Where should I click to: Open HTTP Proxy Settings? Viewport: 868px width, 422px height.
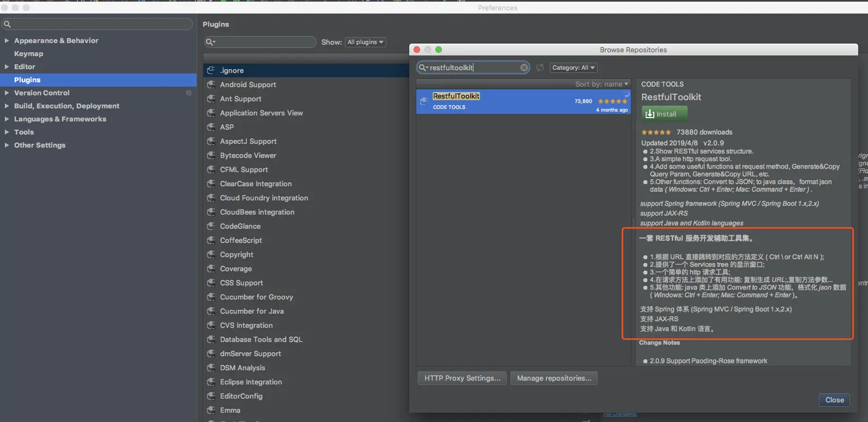click(x=462, y=378)
